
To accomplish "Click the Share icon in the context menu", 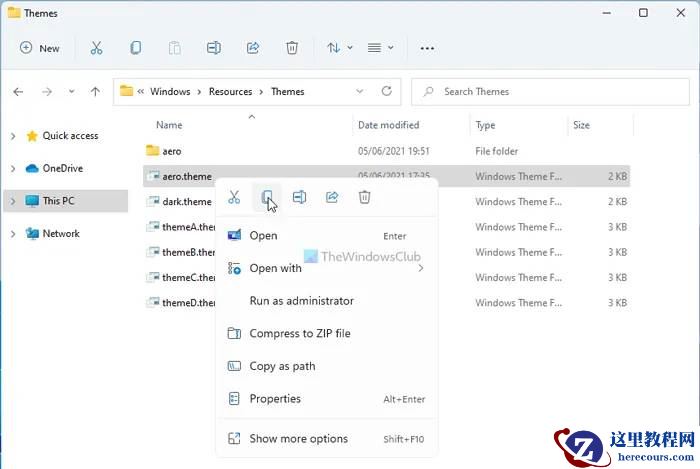I will pyautogui.click(x=332, y=197).
